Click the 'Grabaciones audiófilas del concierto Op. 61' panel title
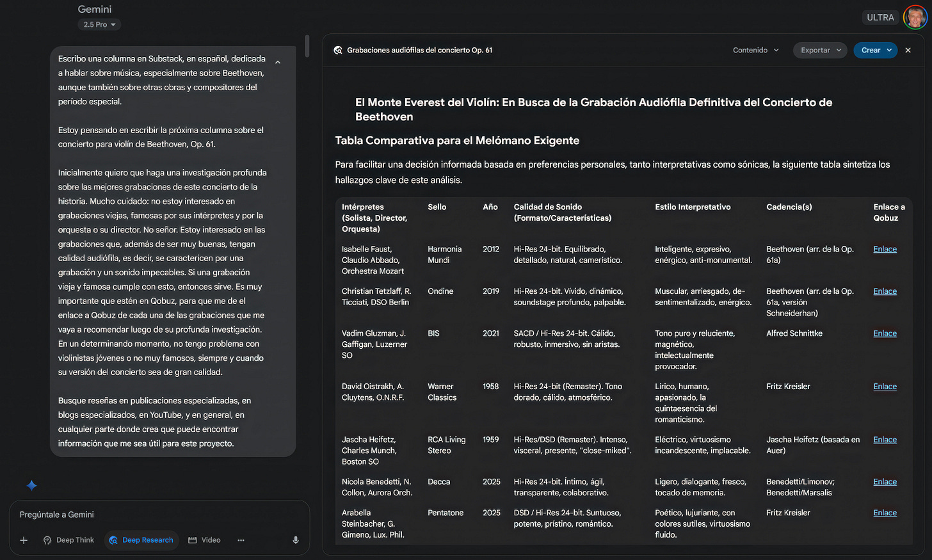This screenshot has width=932, height=560. tap(419, 50)
